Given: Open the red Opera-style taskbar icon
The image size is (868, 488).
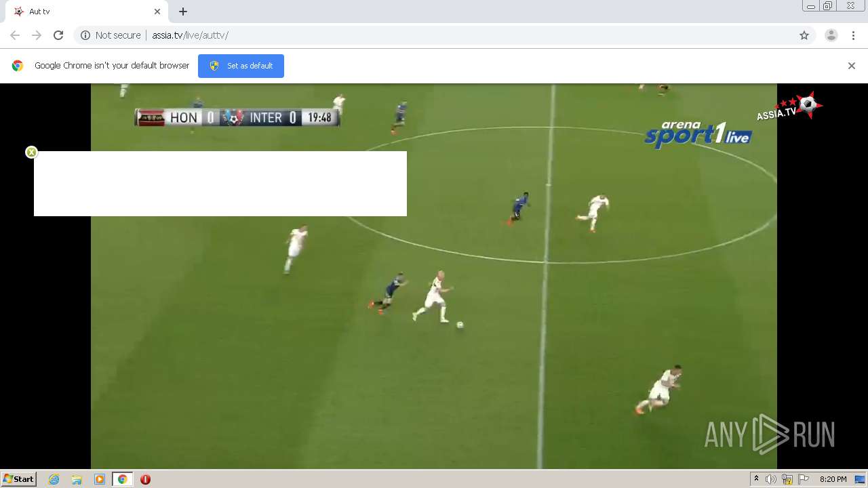Looking at the screenshot, I should tap(145, 479).
